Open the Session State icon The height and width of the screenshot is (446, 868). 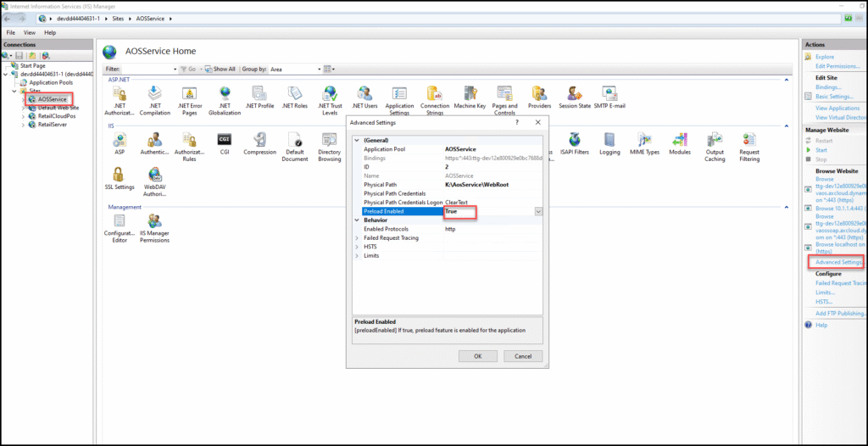coord(575,97)
